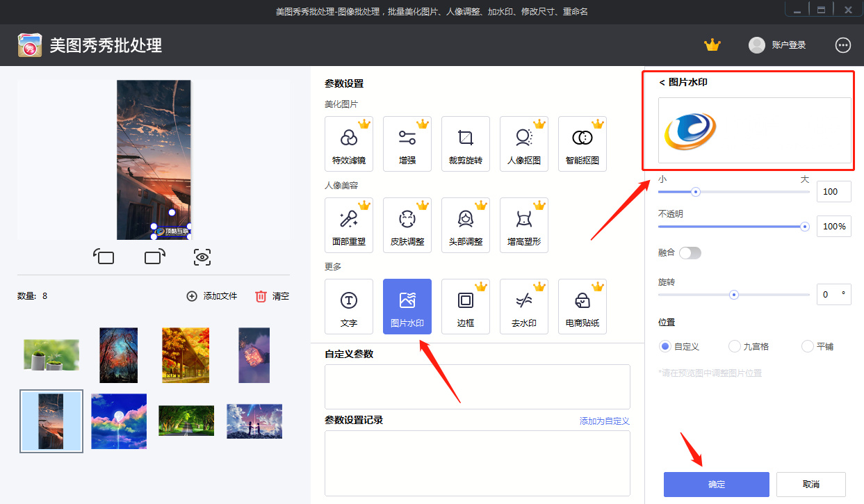Select the red trees night sky thumbnail

click(118, 355)
